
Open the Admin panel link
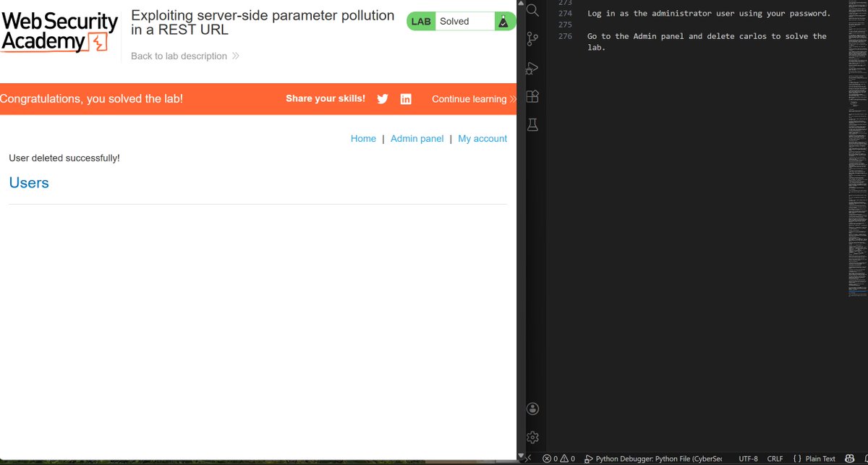pyautogui.click(x=417, y=138)
